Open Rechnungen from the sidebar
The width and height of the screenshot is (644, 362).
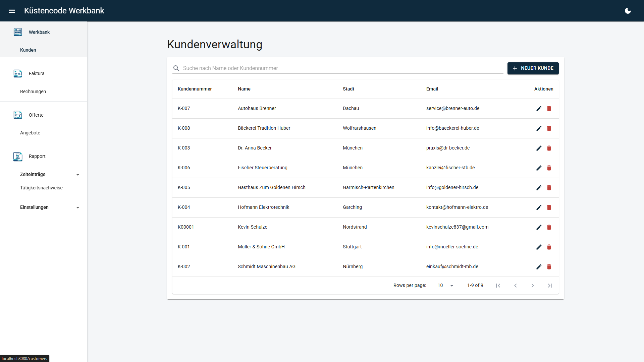(x=33, y=92)
